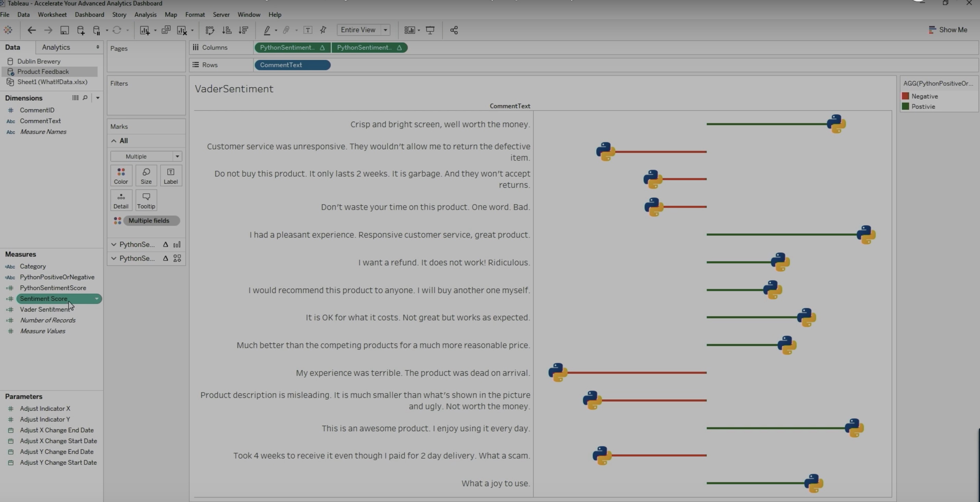The width and height of the screenshot is (980, 502).
Task: Toggle presentation mode
Action: point(430,30)
